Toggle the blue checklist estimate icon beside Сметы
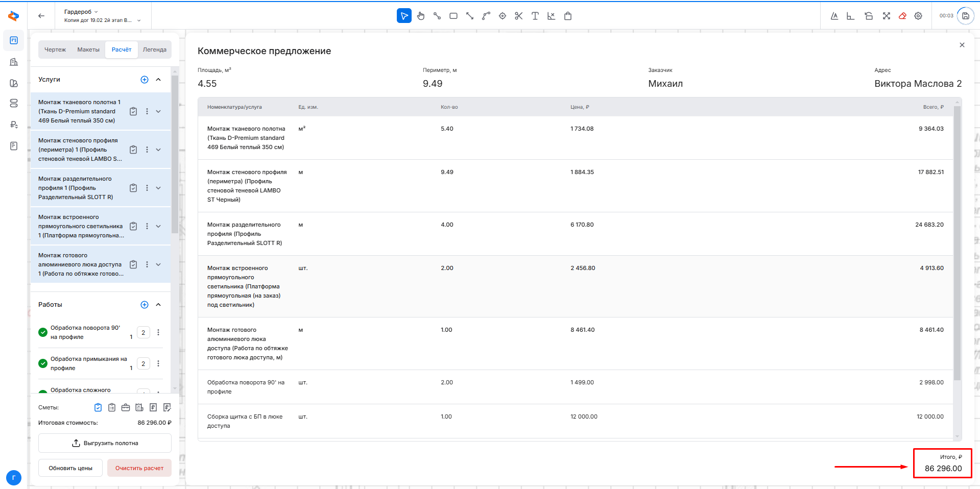Viewport: 980px width, 489px height. [98, 407]
